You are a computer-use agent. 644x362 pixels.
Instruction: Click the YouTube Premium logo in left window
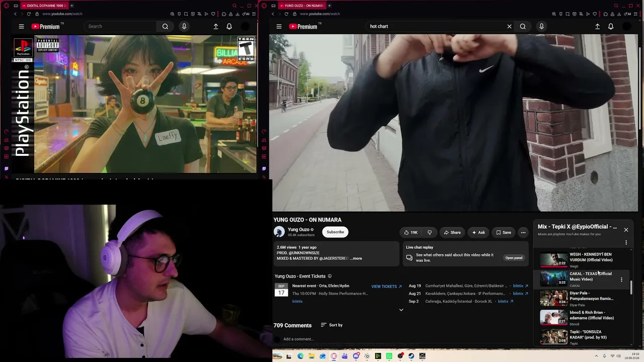[x=45, y=26]
